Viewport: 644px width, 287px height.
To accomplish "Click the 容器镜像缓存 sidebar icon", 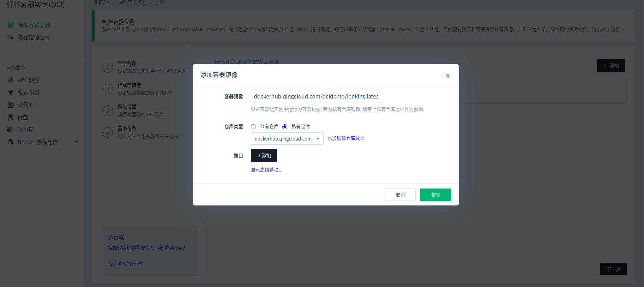I will pyautogui.click(x=11, y=37).
